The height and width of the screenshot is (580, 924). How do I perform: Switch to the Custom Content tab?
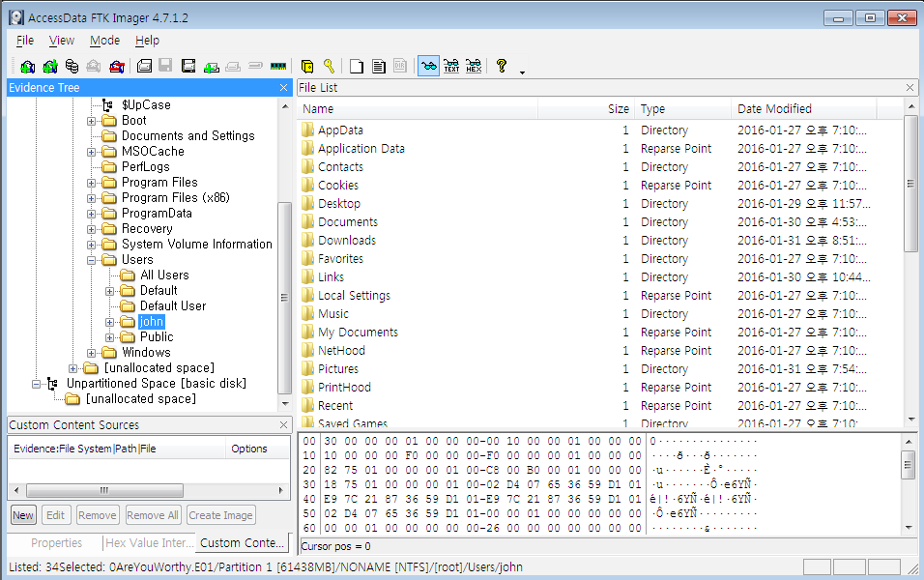pos(243,542)
